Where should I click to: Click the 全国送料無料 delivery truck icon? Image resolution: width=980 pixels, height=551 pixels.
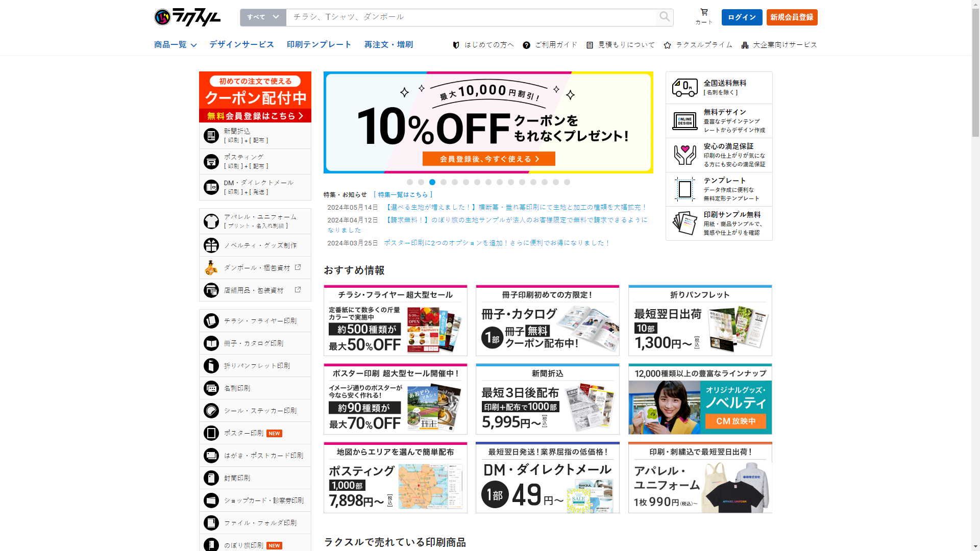tap(684, 88)
